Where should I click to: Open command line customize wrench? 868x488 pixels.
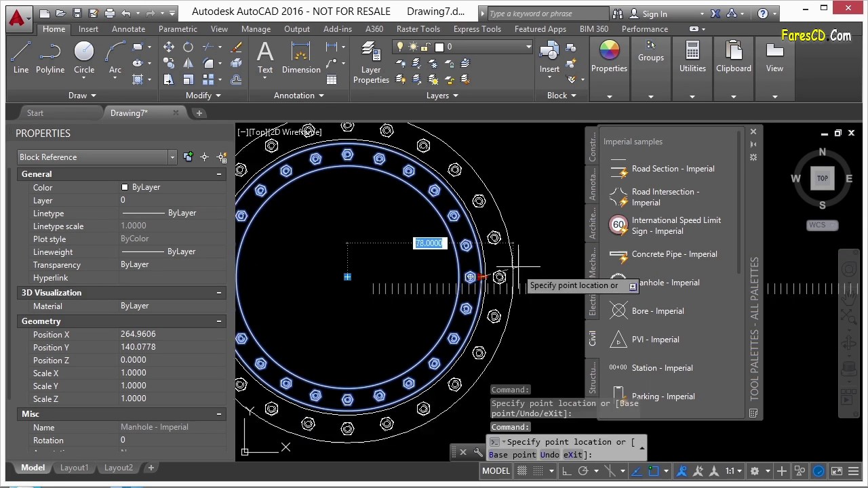pyautogui.click(x=478, y=452)
